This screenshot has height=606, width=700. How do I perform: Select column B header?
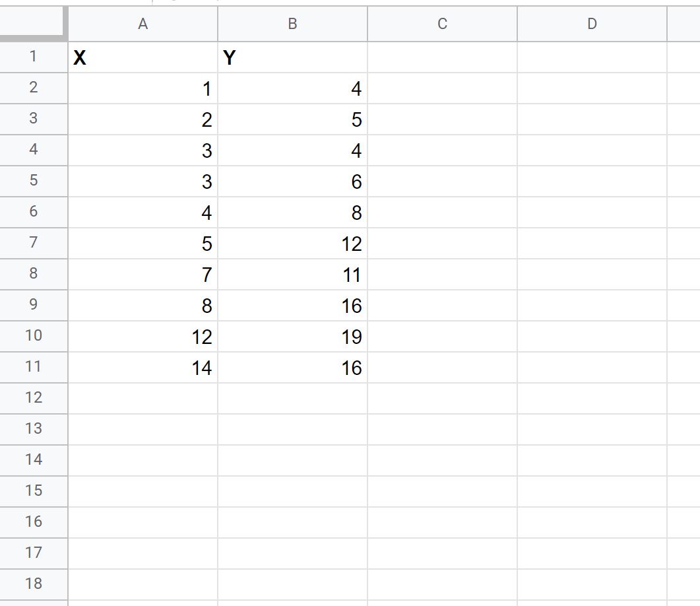pyautogui.click(x=292, y=24)
